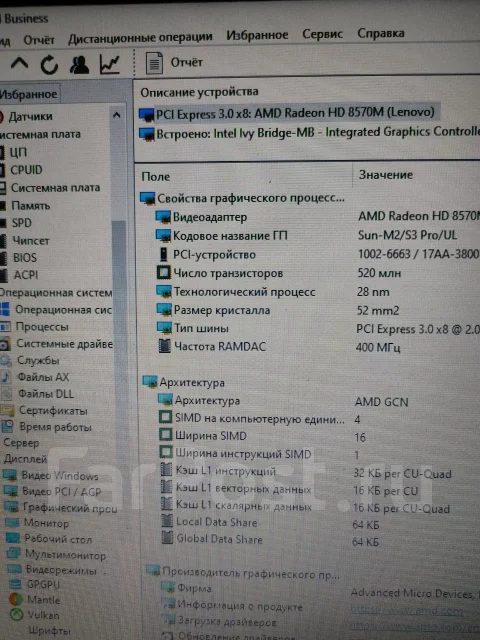Click the Отчёт report page icon
Image resolution: width=480 pixels, height=640 pixels.
click(x=154, y=63)
